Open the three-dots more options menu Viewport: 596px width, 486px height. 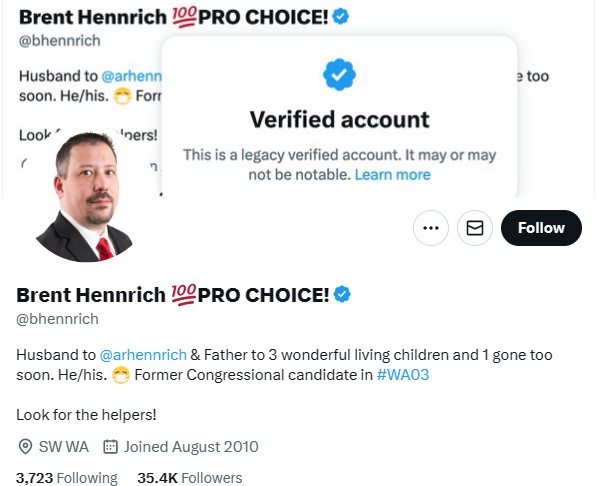pyautogui.click(x=431, y=228)
